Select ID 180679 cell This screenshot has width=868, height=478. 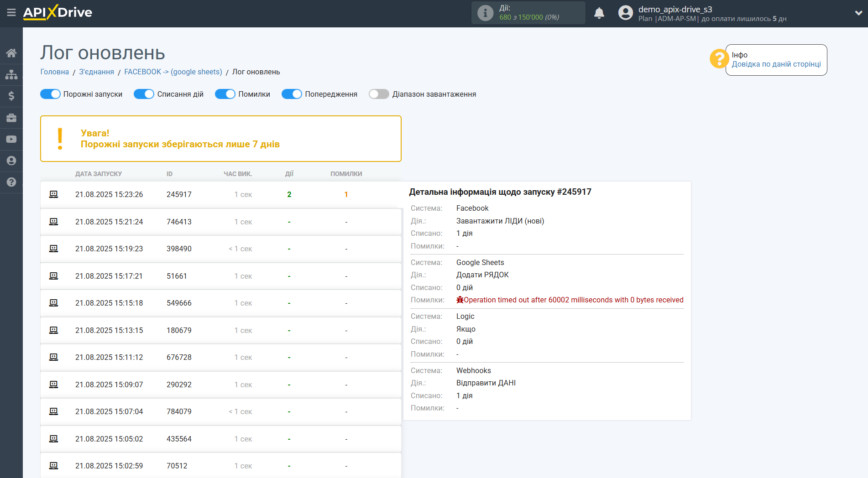179,330
